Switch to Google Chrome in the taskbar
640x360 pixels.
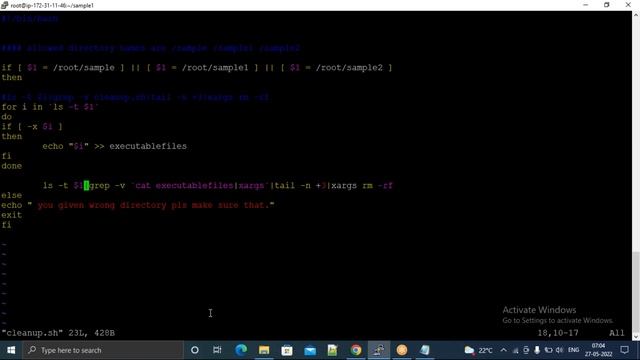pyautogui.click(x=356, y=350)
